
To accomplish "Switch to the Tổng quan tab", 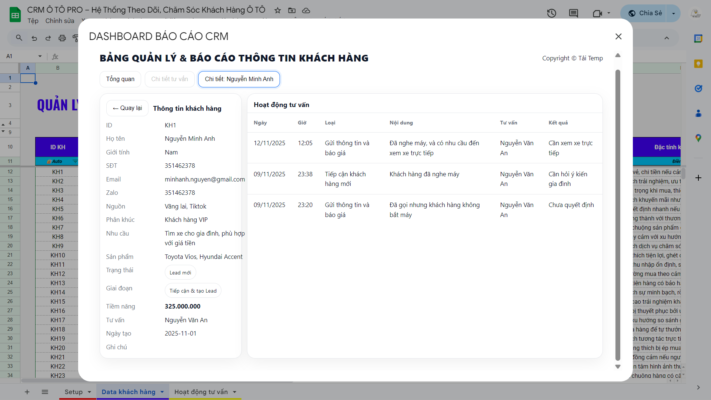I will (x=121, y=79).
